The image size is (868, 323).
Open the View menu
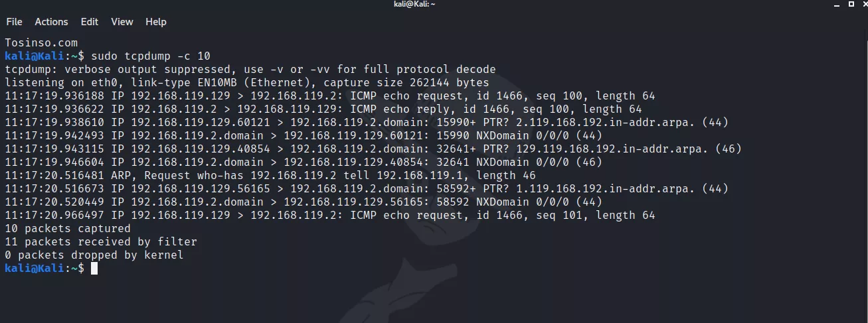pos(122,22)
